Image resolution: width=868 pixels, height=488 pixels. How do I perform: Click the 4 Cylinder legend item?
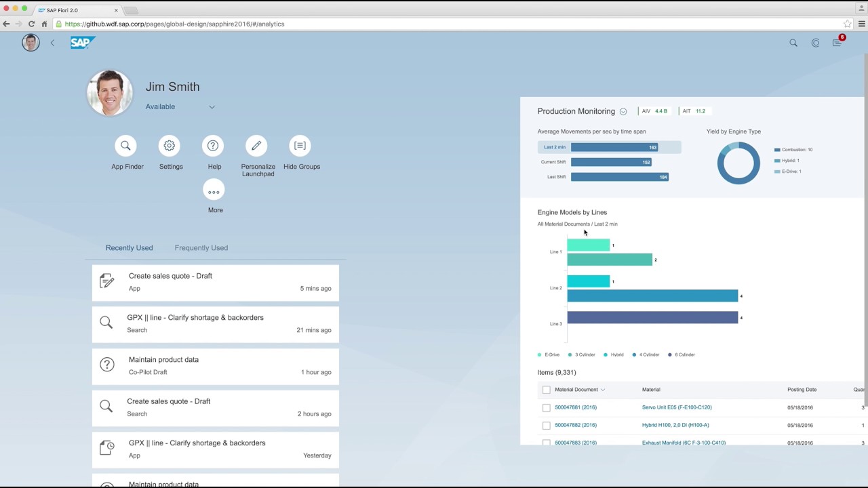pos(646,354)
